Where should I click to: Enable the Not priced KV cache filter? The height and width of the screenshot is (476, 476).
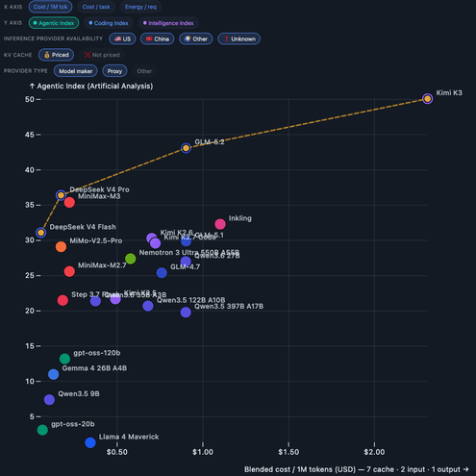(102, 55)
